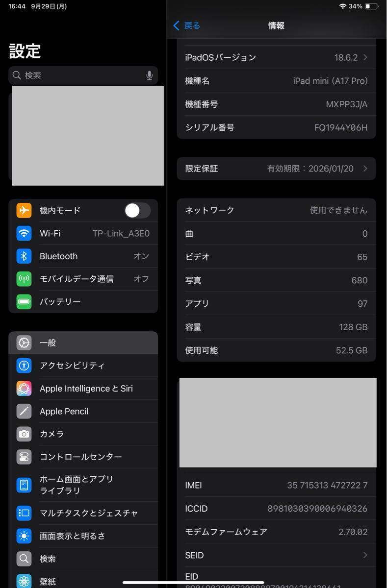This screenshot has height=588, width=387.
Task: Tap the ICCID number value
Action: tap(317, 509)
